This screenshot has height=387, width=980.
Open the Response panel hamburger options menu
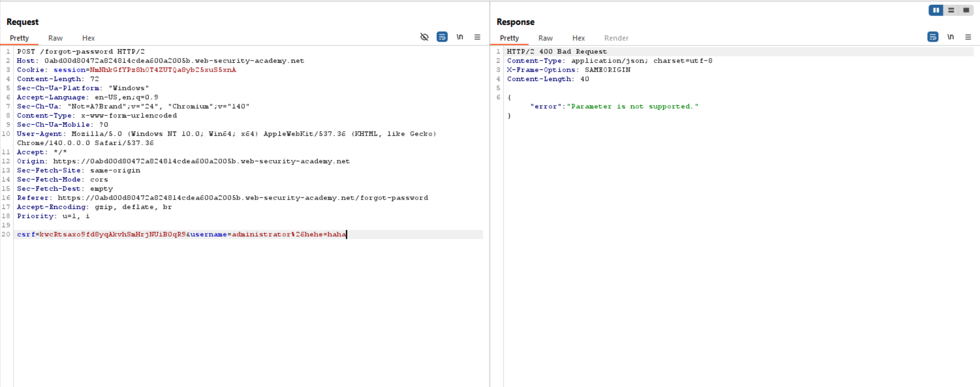coord(968,37)
